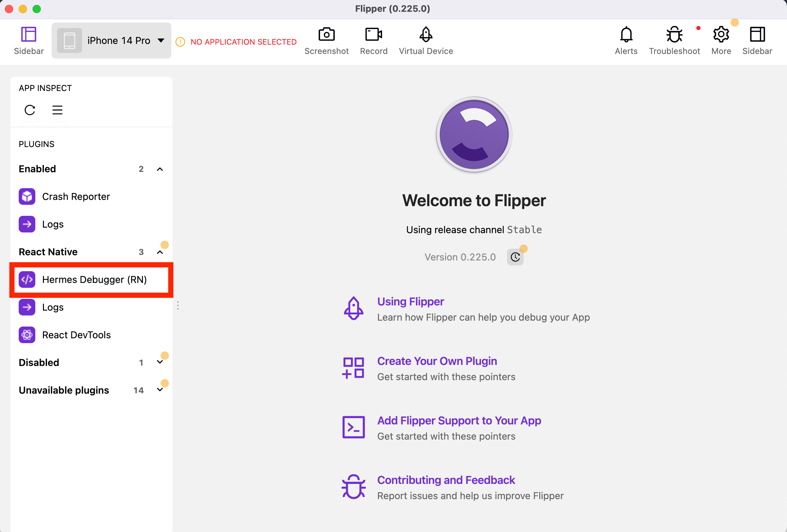Click the release channel Stable text

coord(525,230)
